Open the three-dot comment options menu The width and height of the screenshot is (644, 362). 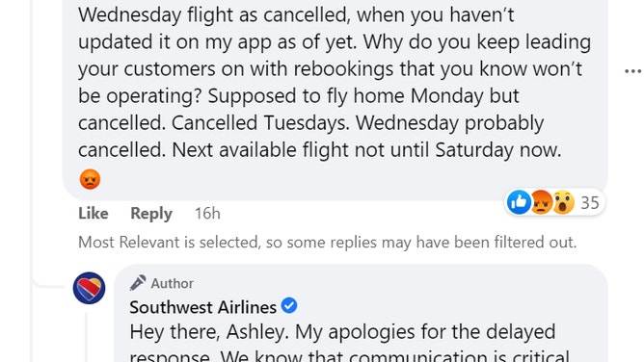[x=632, y=71]
